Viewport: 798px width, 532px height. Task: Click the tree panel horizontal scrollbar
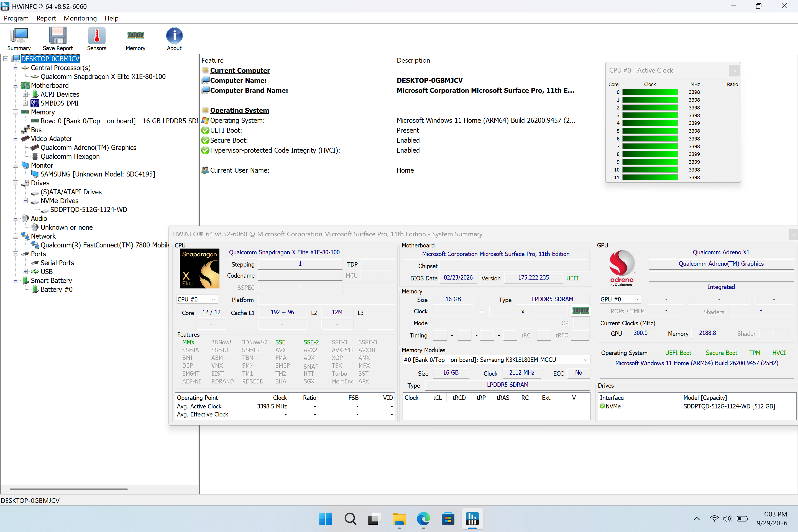pyautogui.click(x=69, y=489)
